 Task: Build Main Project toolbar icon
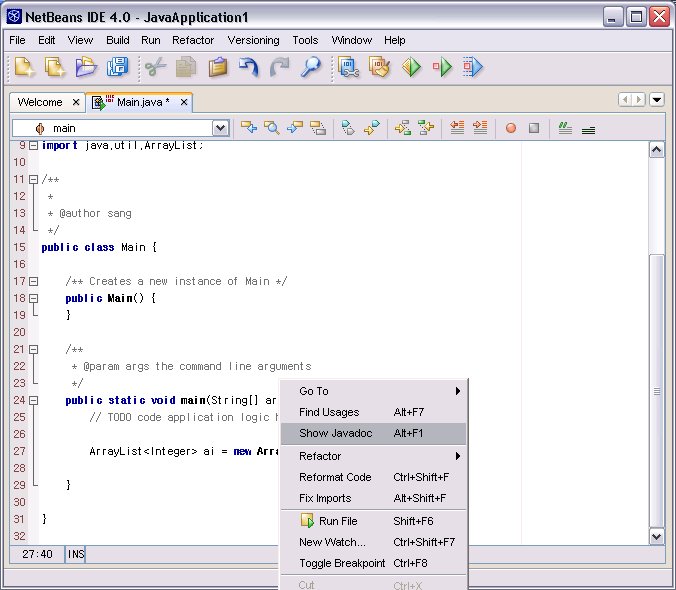(348, 67)
